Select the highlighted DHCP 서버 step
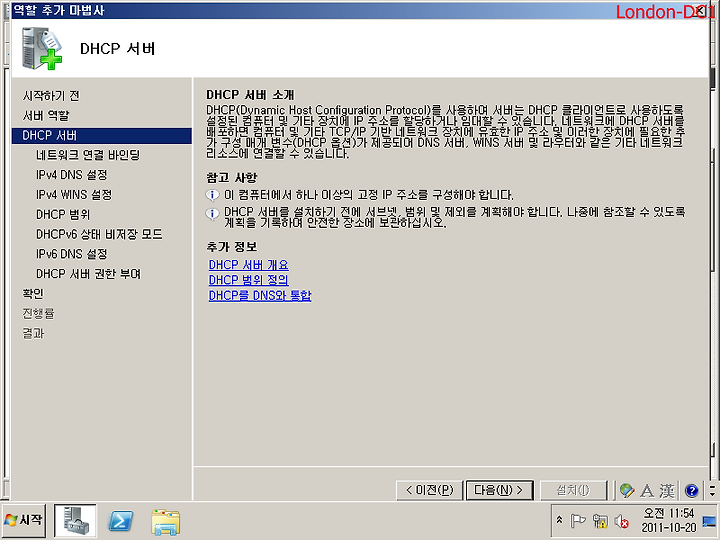The image size is (720, 540). tap(101, 135)
